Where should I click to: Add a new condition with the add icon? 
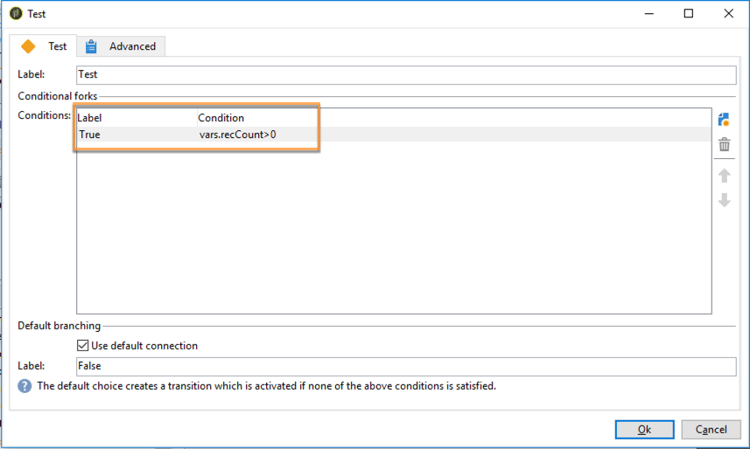[724, 120]
